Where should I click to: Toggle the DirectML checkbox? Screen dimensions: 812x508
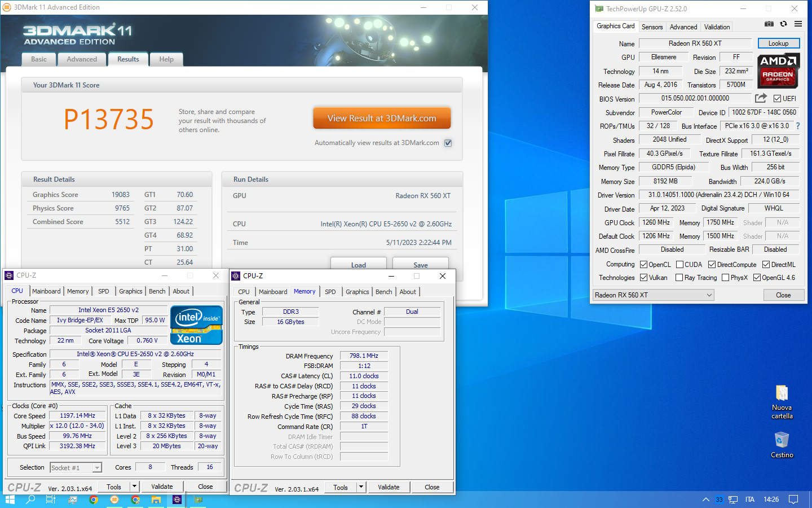click(766, 265)
